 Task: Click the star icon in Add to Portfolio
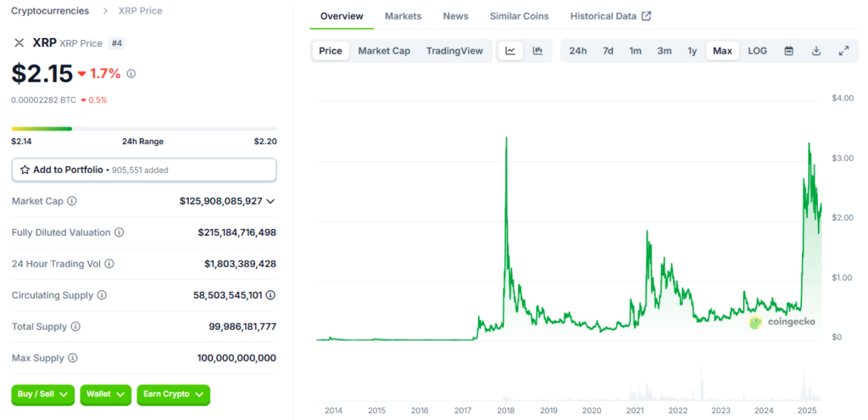tap(25, 170)
